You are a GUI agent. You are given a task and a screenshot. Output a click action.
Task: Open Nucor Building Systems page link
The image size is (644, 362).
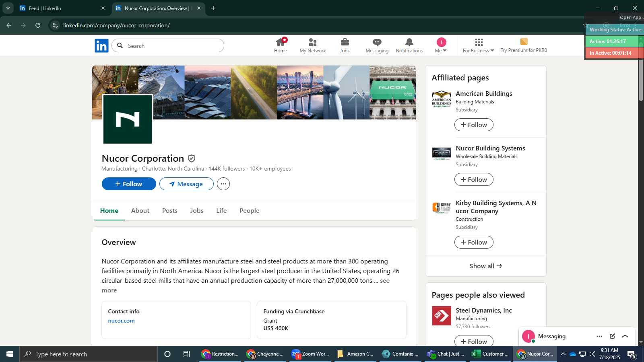[x=490, y=148]
